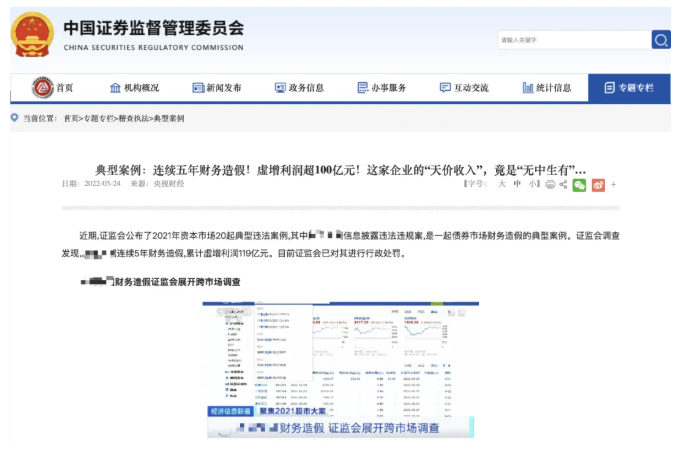Click the plus icon for more sharing

pyautogui.click(x=614, y=184)
